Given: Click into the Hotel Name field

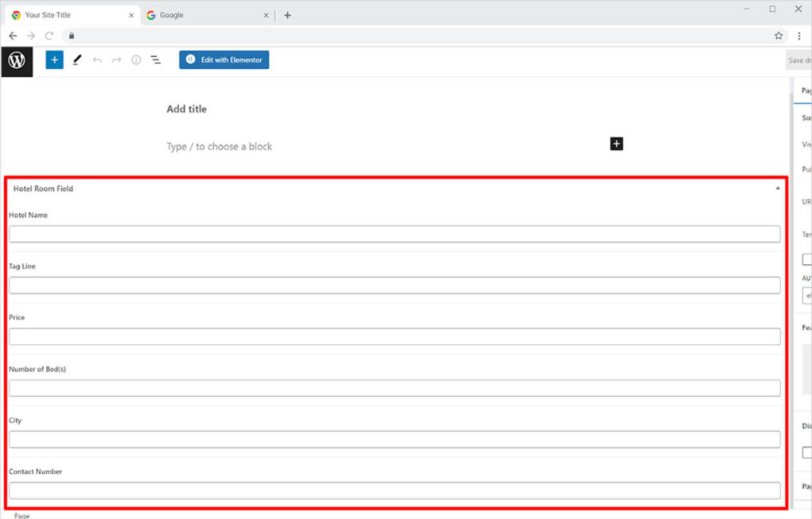Looking at the screenshot, I should point(394,234).
